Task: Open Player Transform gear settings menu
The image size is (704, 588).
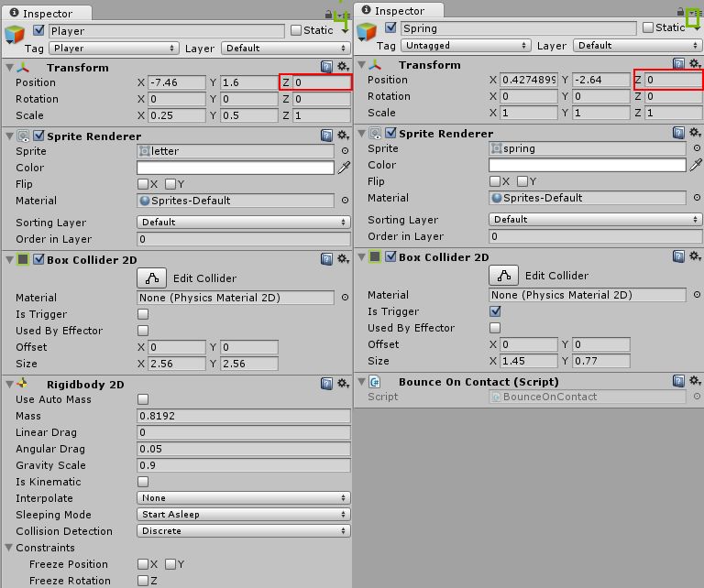Action: [343, 67]
